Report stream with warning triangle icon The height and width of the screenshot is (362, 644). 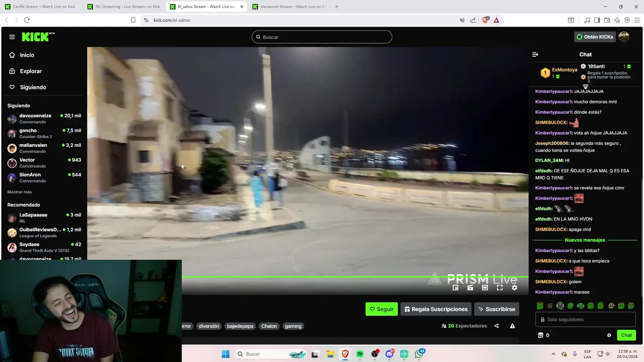[512, 326]
